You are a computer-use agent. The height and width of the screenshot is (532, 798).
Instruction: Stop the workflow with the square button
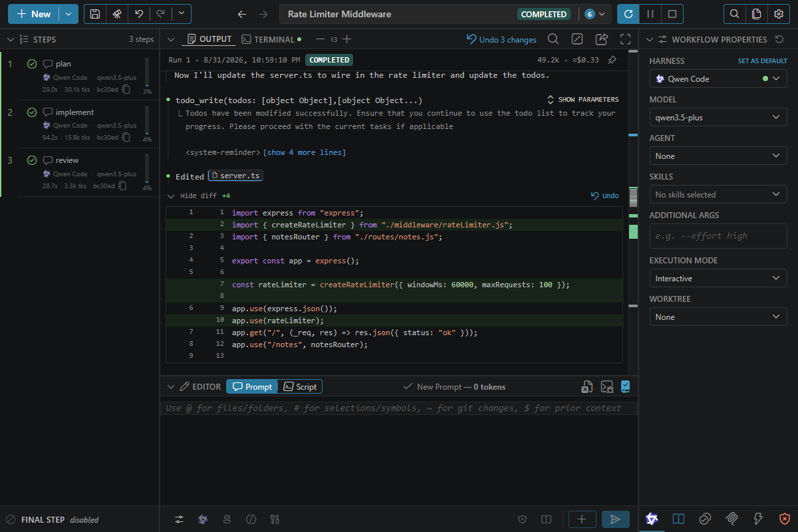(x=672, y=14)
